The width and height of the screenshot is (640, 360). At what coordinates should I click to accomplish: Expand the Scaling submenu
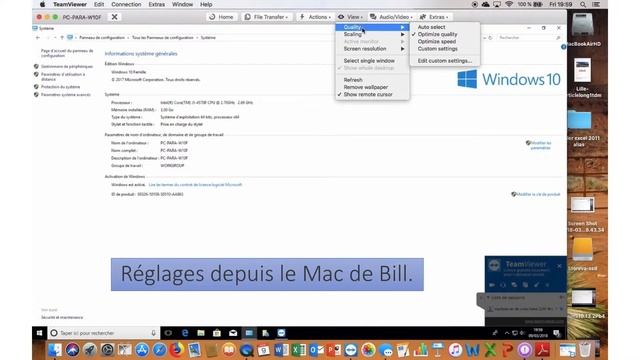pos(372,34)
